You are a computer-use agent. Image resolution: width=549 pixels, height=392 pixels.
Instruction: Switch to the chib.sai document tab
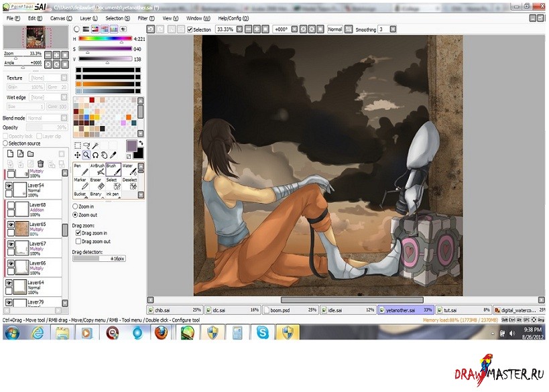(x=175, y=310)
